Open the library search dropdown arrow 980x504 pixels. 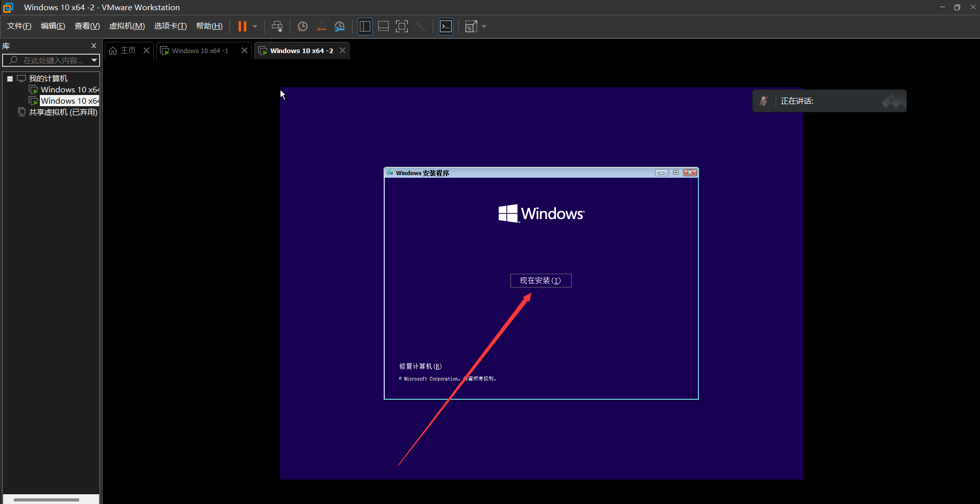click(95, 60)
